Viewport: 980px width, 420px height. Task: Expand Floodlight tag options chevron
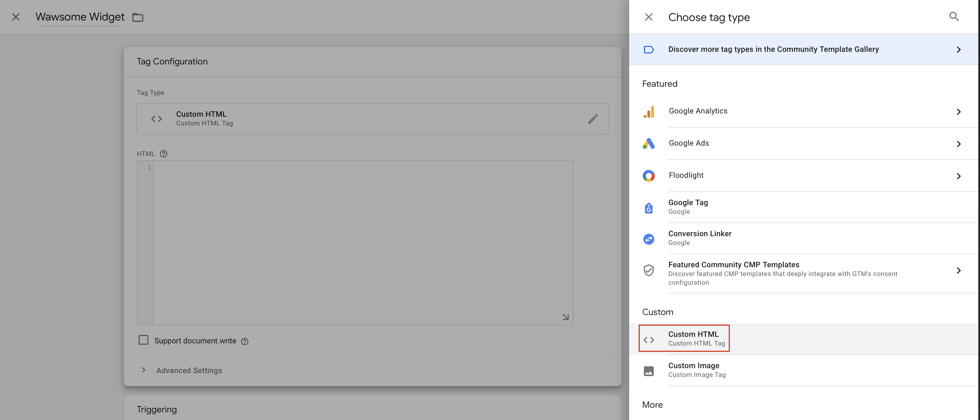(958, 176)
